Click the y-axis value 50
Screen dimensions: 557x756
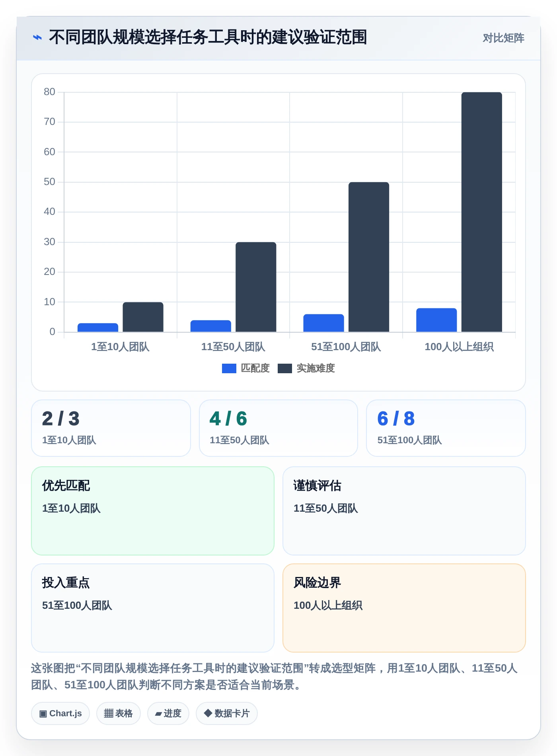[49, 182]
